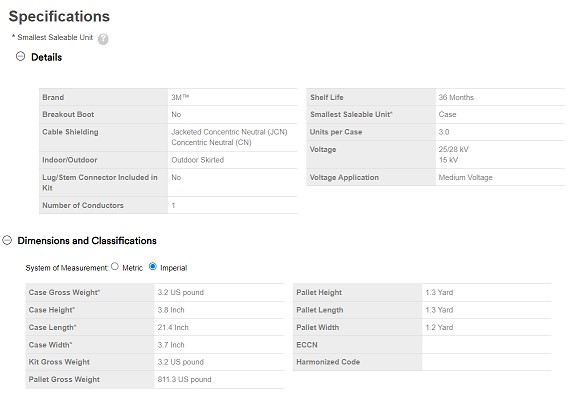Screen dimensions: 582x396
Task: Click the Medium Voltage value
Action: click(x=465, y=177)
